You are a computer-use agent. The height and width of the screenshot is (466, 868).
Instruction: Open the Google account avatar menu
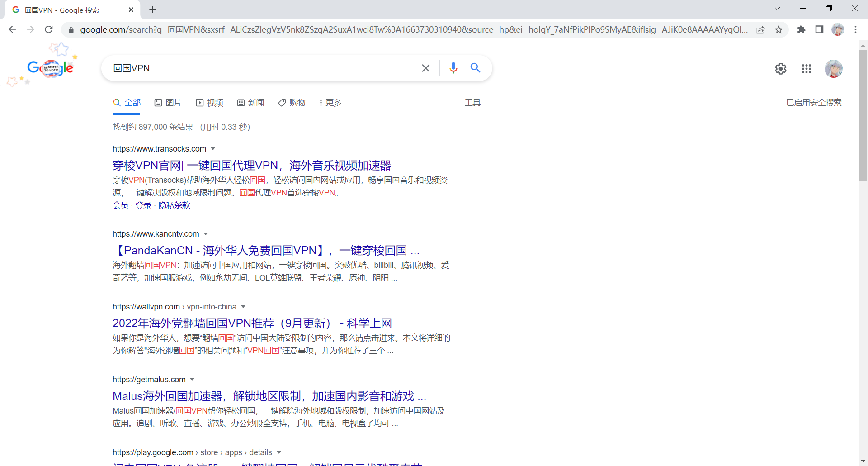[834, 69]
